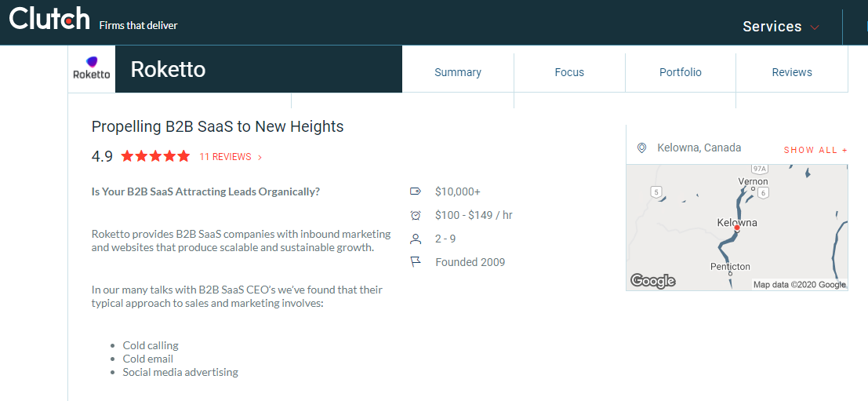Screen dimensions: 868x401
Task: Expand the Services dropdown menu
Action: coord(772,27)
